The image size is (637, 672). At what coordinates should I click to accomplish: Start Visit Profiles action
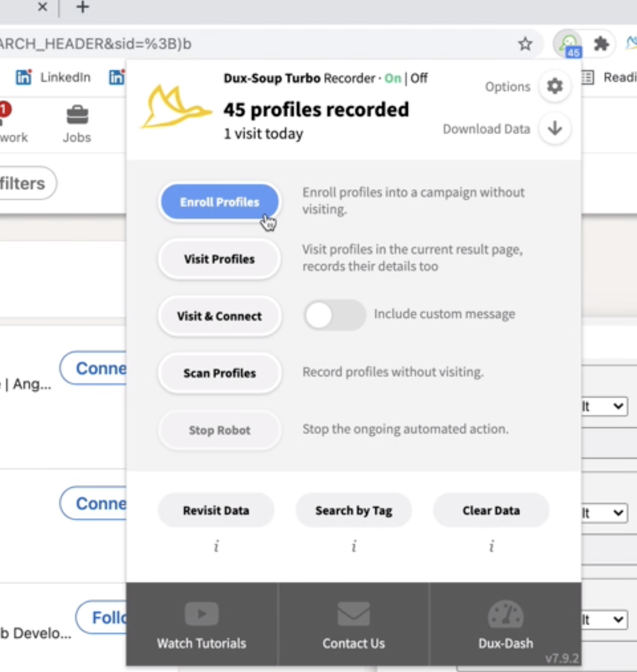coord(219,259)
